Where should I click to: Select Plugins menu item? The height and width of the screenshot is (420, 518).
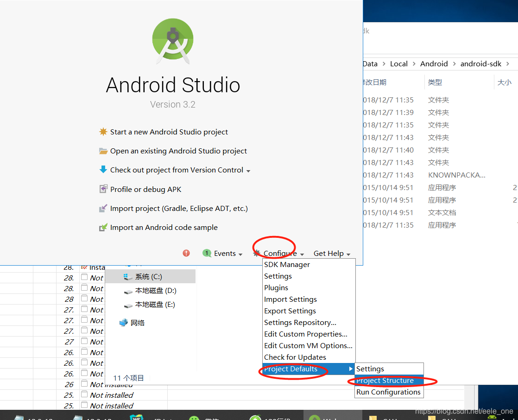309,288
